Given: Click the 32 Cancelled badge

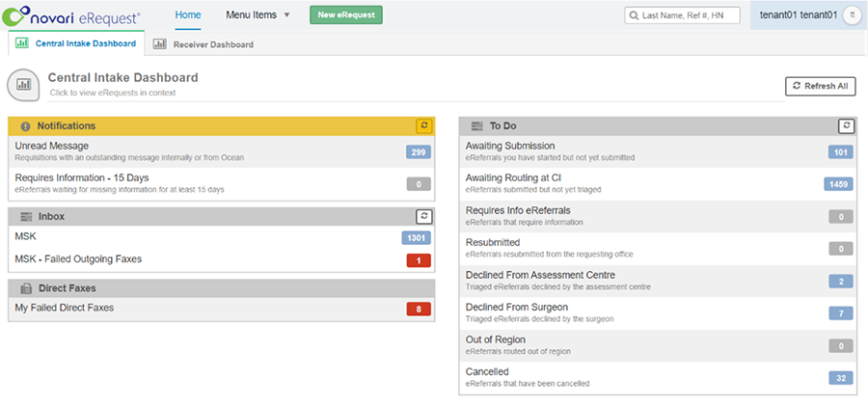Looking at the screenshot, I should click(x=841, y=378).
